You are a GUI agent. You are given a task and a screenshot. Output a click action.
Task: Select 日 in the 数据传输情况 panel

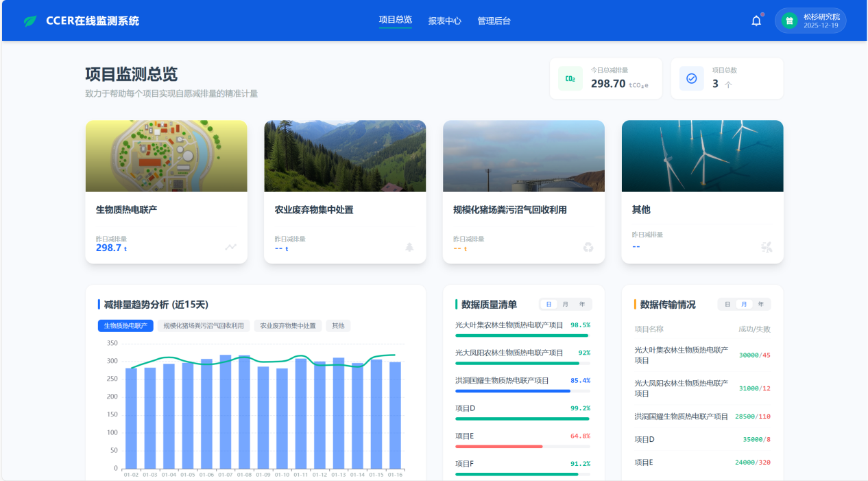tap(727, 304)
